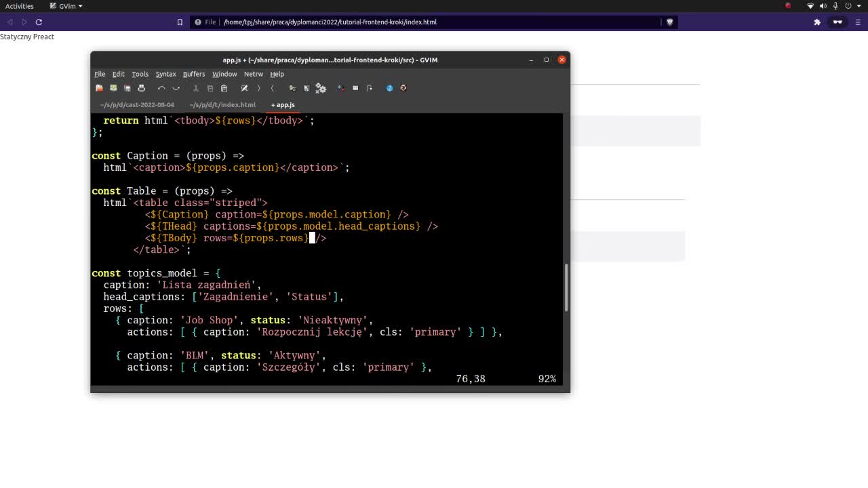
Task: Print the buffer with the printer icon
Action: click(x=142, y=88)
